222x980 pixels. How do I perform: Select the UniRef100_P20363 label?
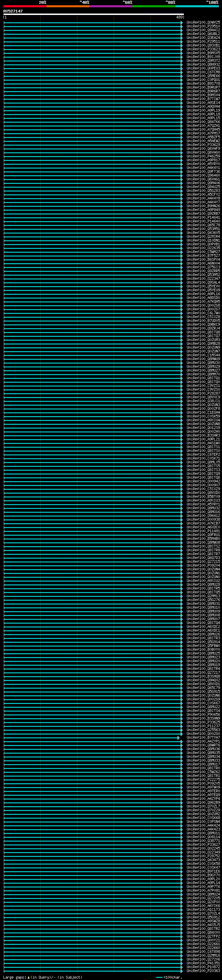coord(203,971)
